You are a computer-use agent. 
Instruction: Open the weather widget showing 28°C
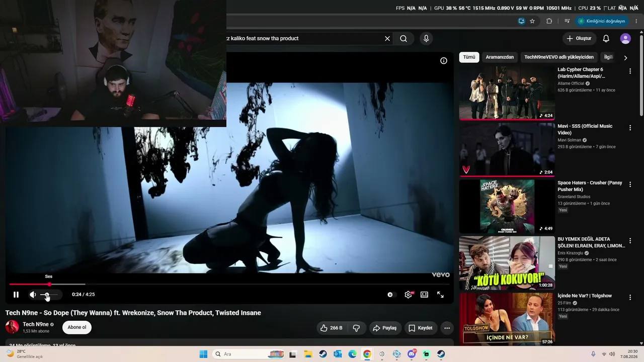pos(25,354)
